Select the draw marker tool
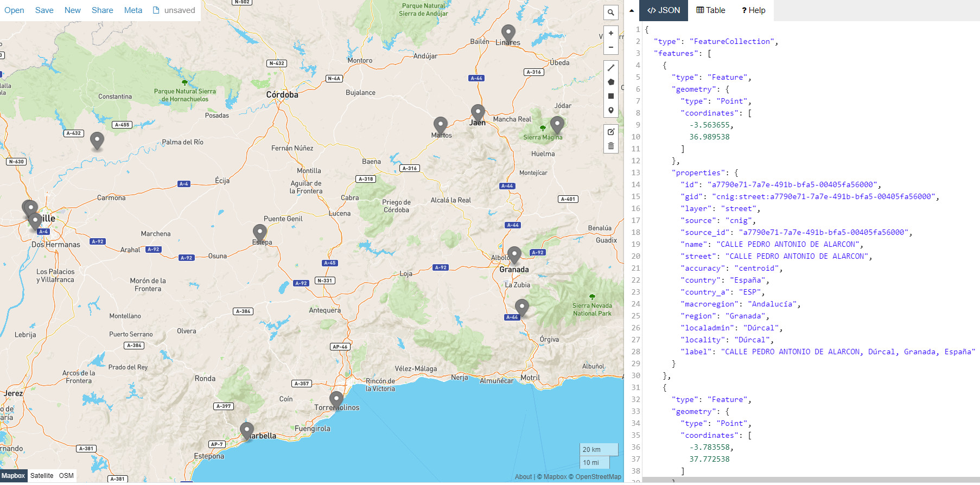This screenshot has width=980, height=485. coord(611,110)
